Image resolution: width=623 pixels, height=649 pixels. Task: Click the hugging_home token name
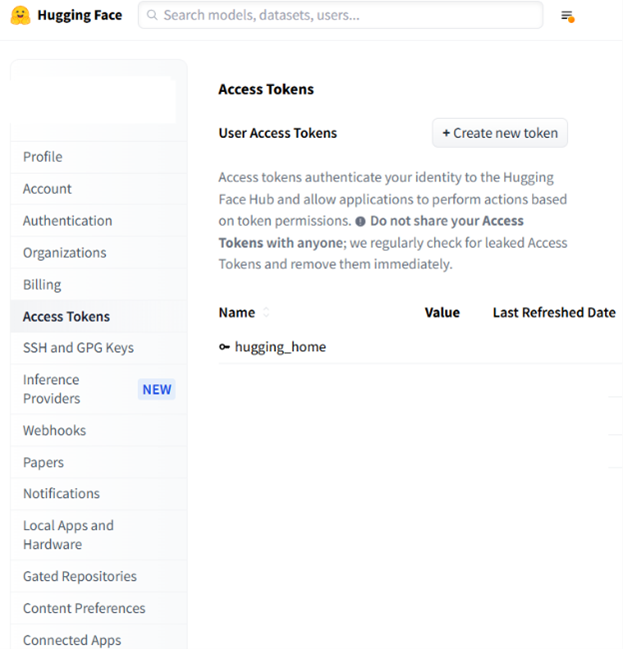280,347
